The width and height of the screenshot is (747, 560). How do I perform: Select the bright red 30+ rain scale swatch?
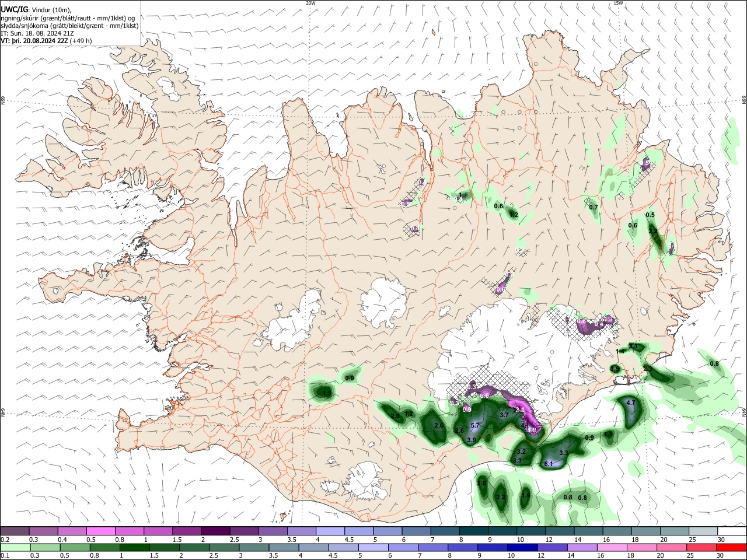(x=732, y=548)
